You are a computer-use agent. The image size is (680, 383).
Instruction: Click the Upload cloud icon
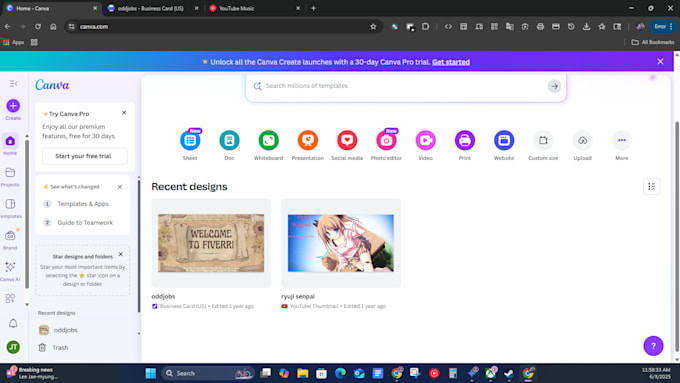click(582, 141)
